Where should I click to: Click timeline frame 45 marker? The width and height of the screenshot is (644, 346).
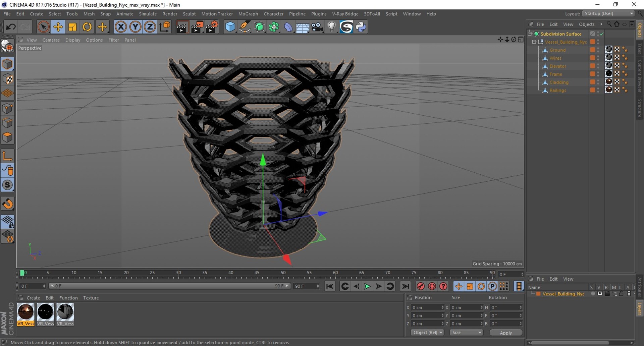pos(257,273)
